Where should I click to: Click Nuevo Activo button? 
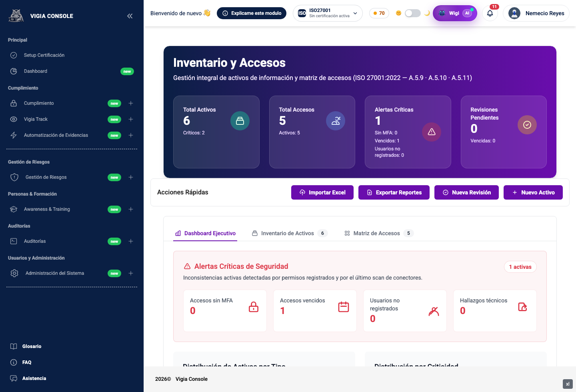pyautogui.click(x=533, y=192)
